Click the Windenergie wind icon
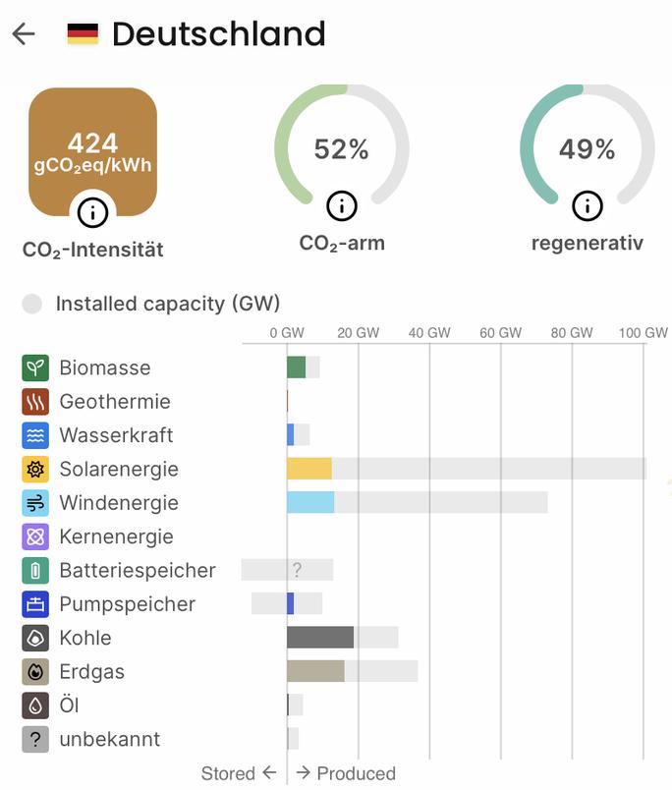This screenshot has height=790, width=672. pyautogui.click(x=35, y=503)
